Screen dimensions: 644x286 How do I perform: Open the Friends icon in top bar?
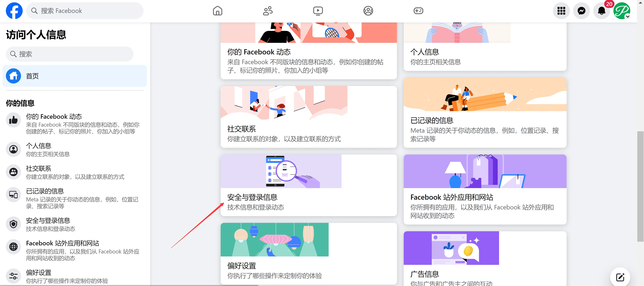coord(268,11)
